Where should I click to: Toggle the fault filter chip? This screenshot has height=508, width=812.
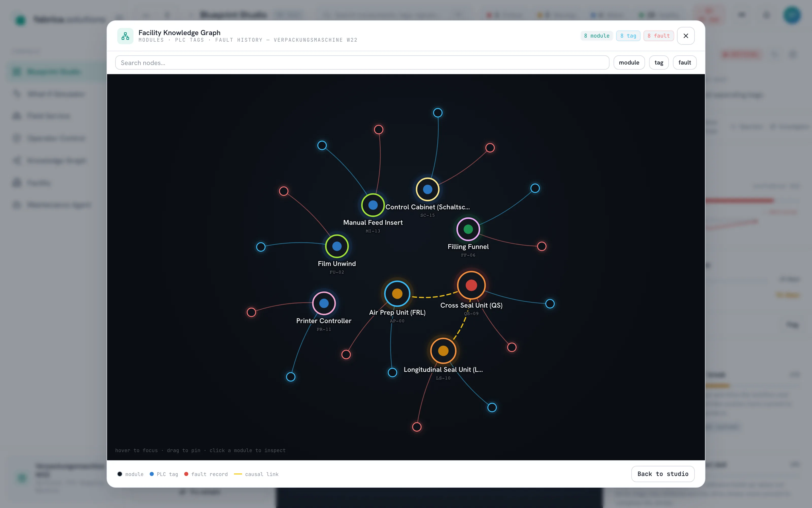click(x=685, y=62)
